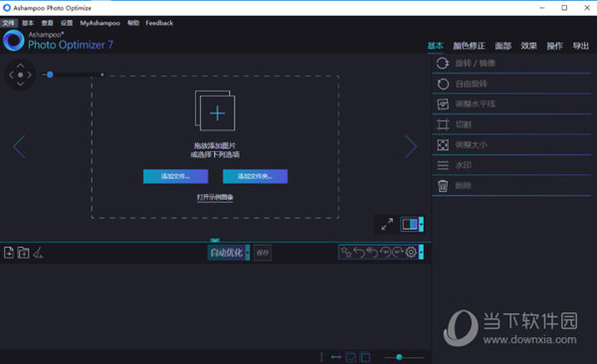This screenshot has width=597, height=364.
Task: Open the rotate / mirror tool
Action: [x=511, y=64]
